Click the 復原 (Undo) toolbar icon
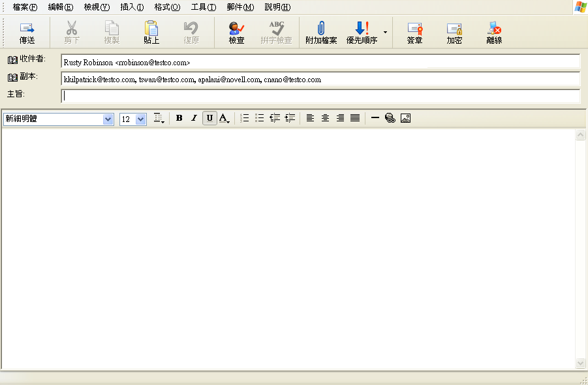This screenshot has width=588, height=385. pos(191,28)
